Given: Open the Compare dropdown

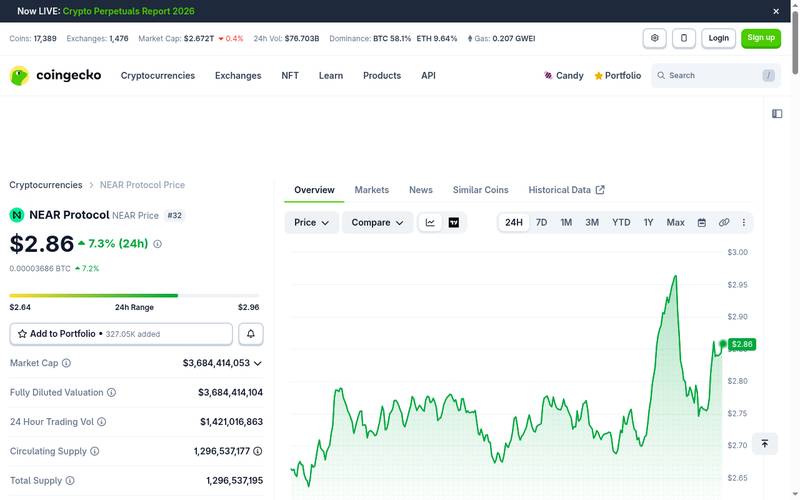Looking at the screenshot, I should [377, 222].
